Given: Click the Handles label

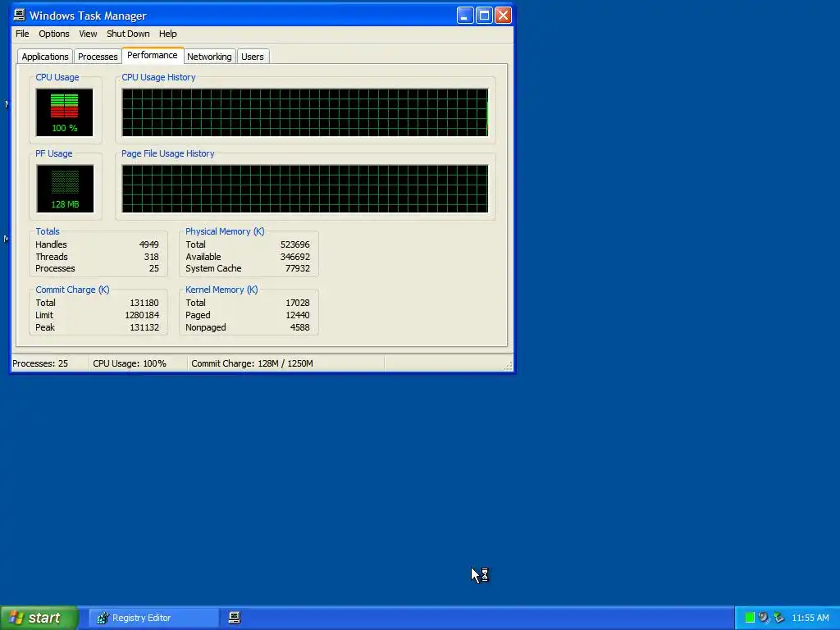Looking at the screenshot, I should pyautogui.click(x=51, y=244).
